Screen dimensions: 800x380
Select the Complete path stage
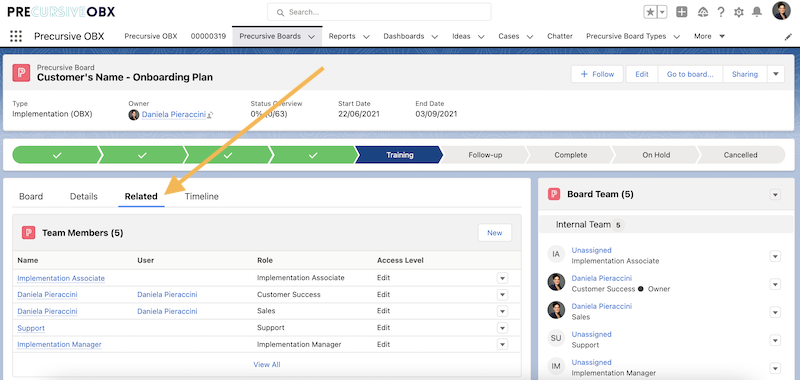pyautogui.click(x=570, y=155)
